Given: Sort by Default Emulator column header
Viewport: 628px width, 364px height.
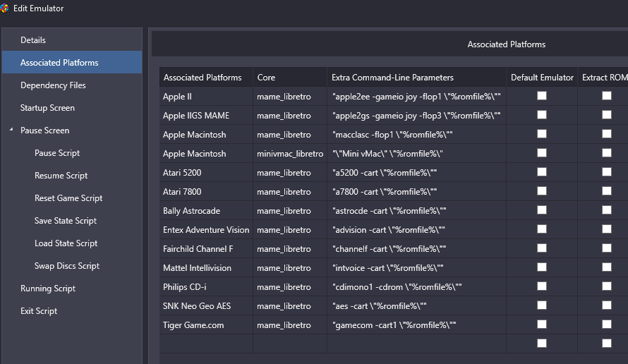Looking at the screenshot, I should 542,78.
